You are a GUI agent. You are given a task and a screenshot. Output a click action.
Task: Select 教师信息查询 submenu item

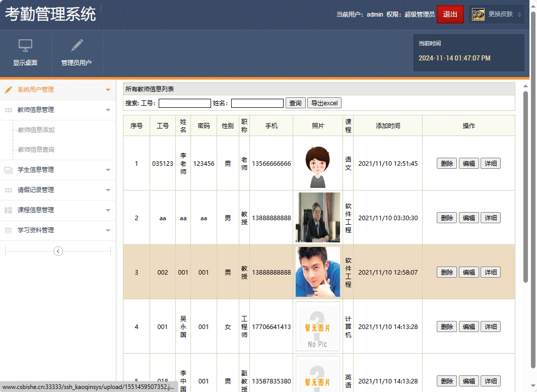(36, 150)
